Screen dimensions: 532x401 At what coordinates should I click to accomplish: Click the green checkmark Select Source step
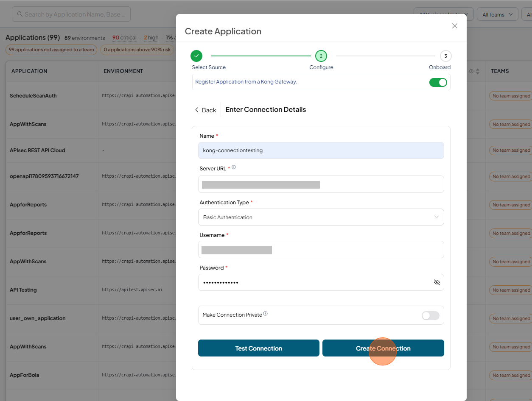[196, 56]
